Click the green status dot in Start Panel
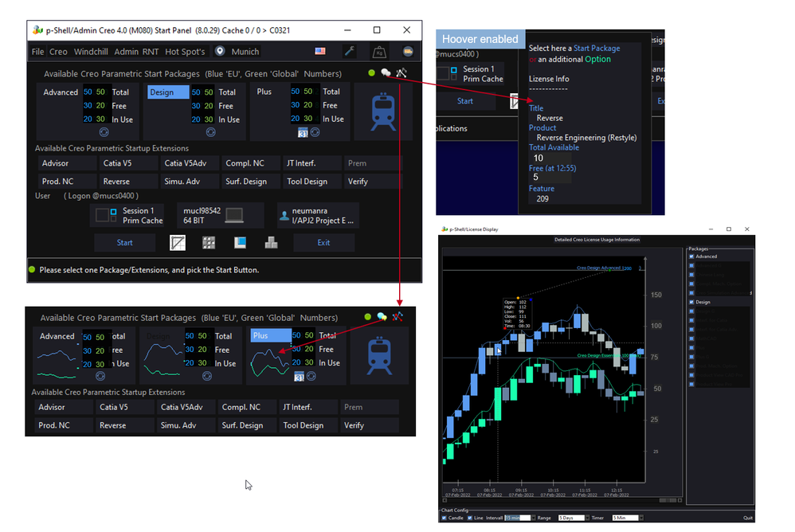Screen dimensions: 795x532 tap(372, 73)
